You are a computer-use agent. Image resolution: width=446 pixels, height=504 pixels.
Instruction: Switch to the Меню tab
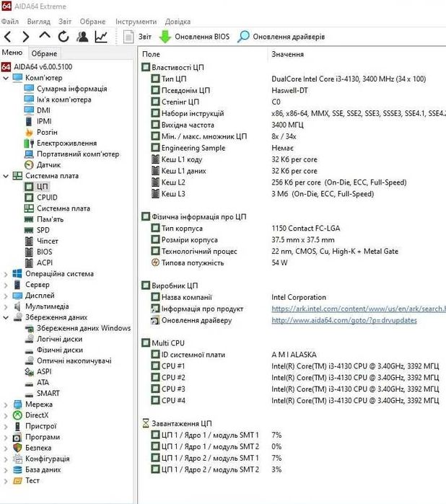click(12, 53)
